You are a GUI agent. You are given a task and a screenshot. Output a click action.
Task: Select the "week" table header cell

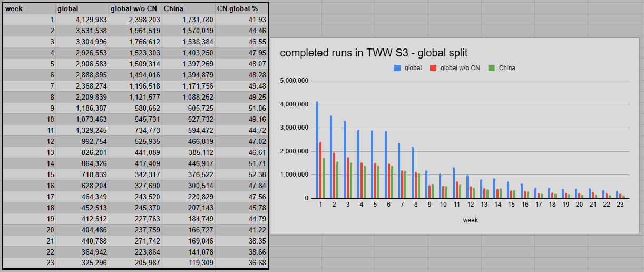29,9
